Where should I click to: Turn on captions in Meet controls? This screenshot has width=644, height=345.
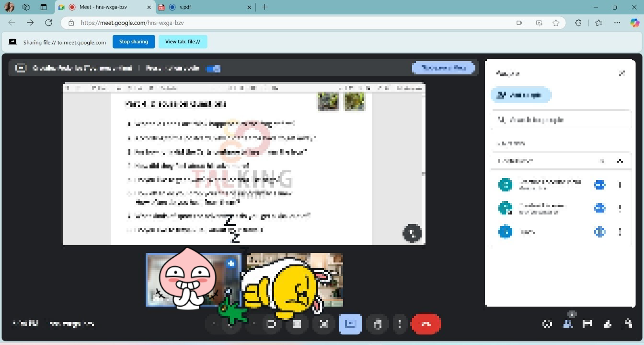pyautogui.click(x=297, y=324)
